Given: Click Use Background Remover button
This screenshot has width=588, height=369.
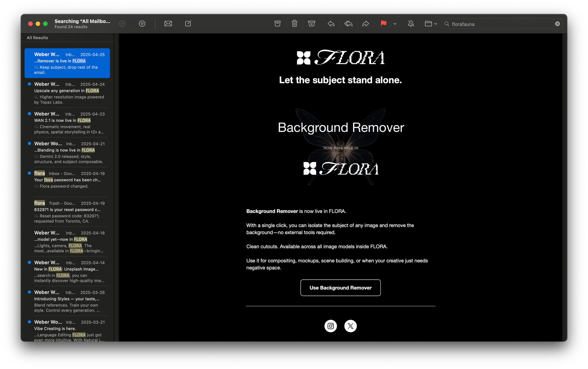Looking at the screenshot, I should pos(340,288).
